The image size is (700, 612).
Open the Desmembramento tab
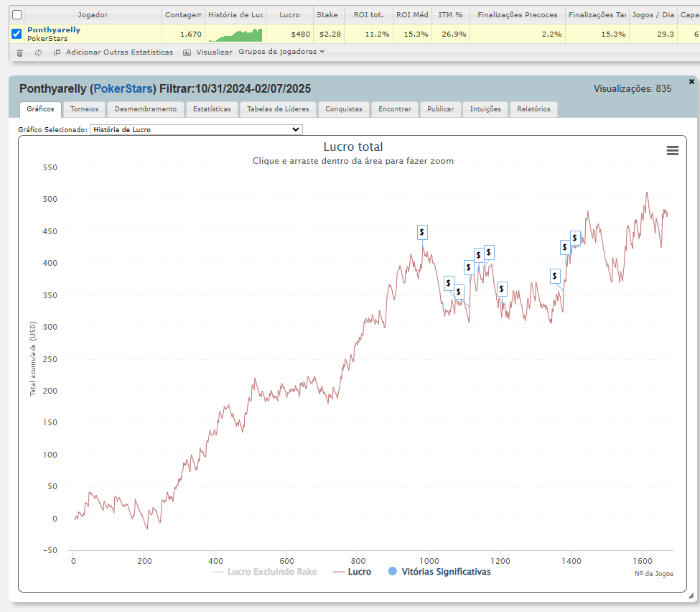pos(146,109)
